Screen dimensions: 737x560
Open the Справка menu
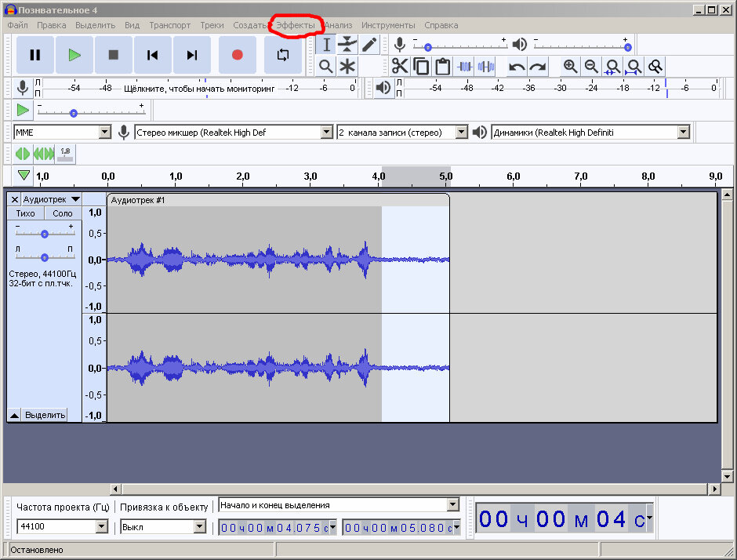[441, 25]
